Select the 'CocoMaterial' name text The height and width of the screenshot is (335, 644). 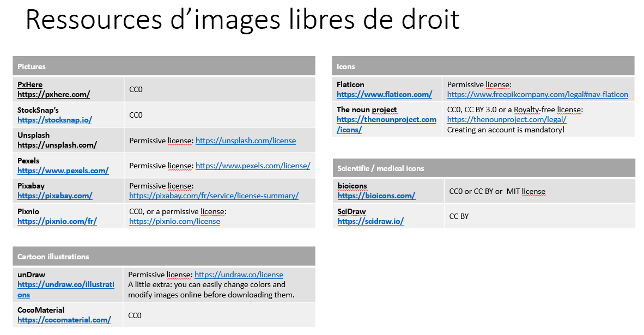[41, 310]
